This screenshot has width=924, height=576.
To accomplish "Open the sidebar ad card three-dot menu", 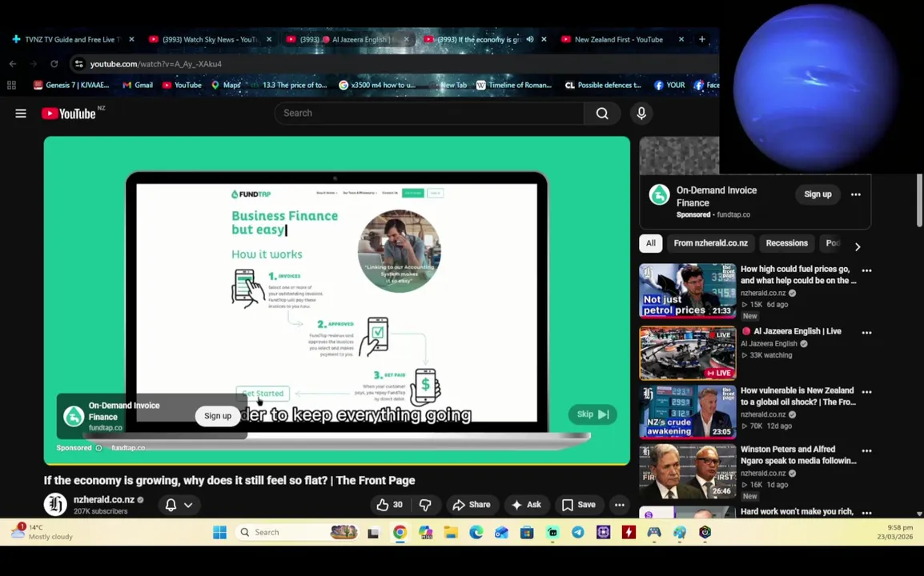I will click(856, 194).
